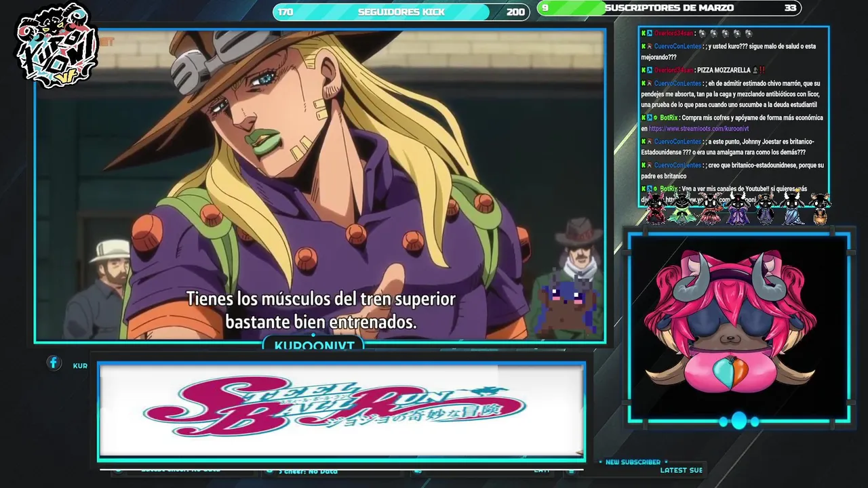Click the chat message starting "creo que britanico-estadounidnese"
The height and width of the screenshot is (488, 868).
[732, 170]
